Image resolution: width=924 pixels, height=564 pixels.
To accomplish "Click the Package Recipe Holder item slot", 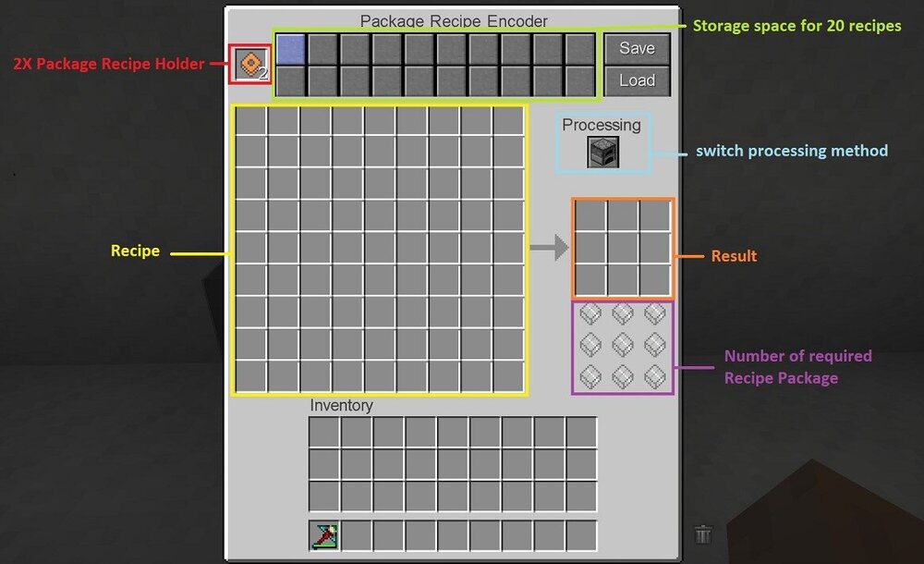I will pyautogui.click(x=250, y=64).
